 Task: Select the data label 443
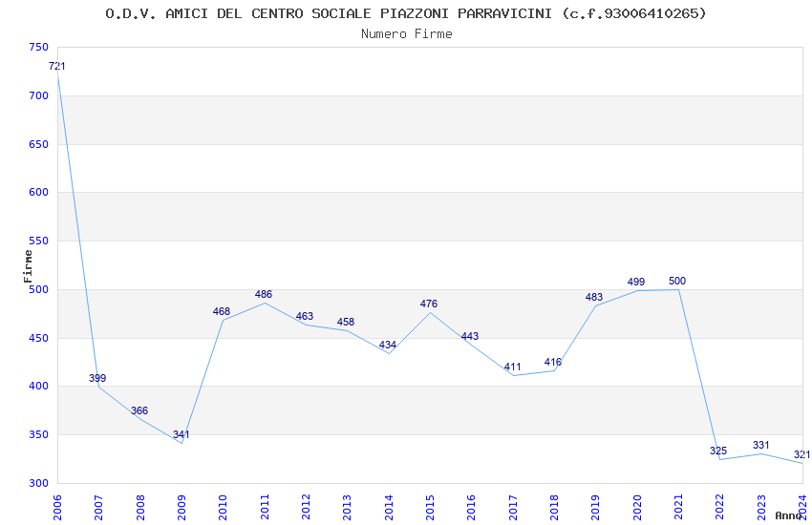(x=470, y=336)
